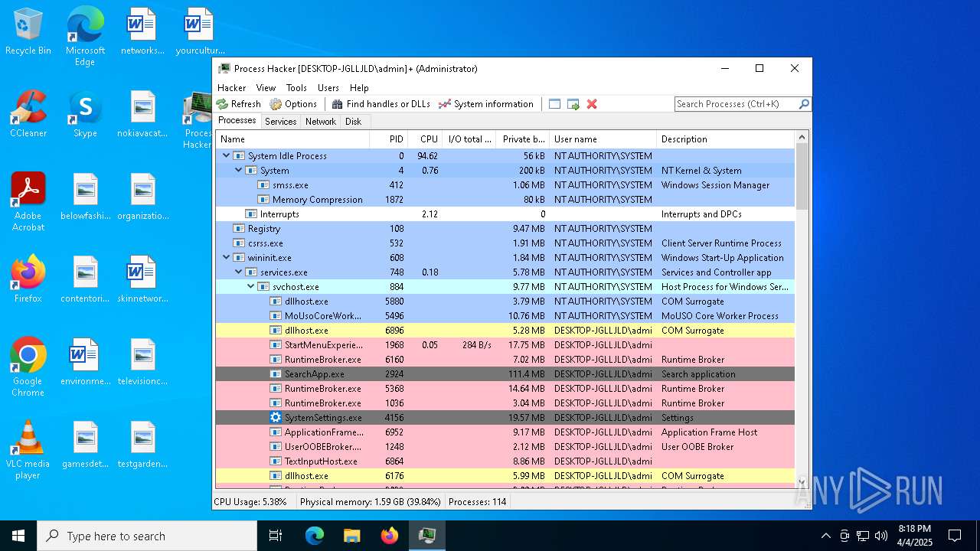The image size is (980, 551).
Task: Select Memory Compression process row
Action: (505, 200)
